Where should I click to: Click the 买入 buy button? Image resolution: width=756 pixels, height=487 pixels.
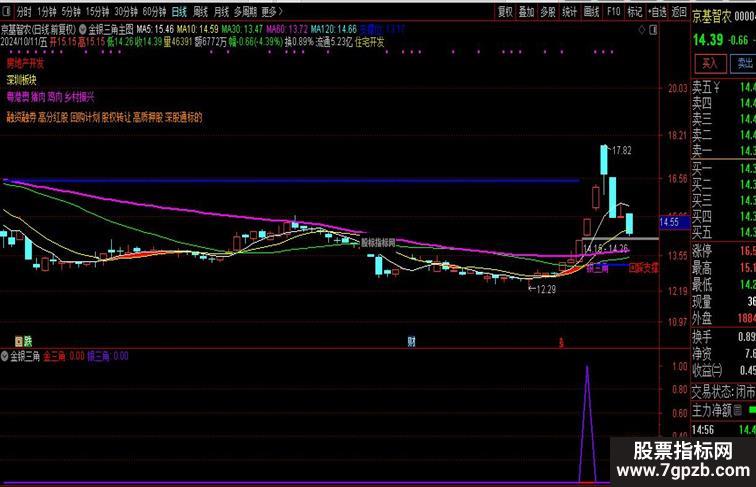[x=710, y=63]
